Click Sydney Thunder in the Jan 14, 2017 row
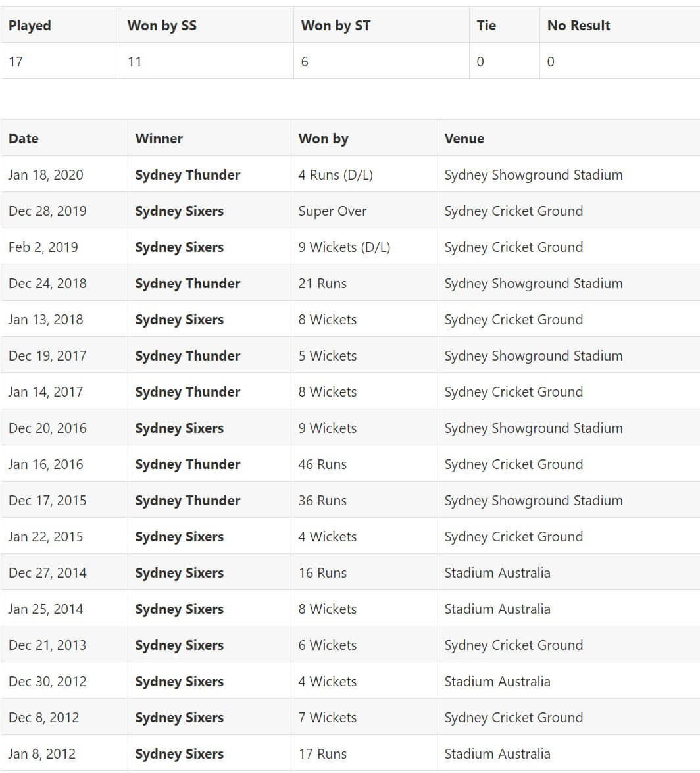 187,392
